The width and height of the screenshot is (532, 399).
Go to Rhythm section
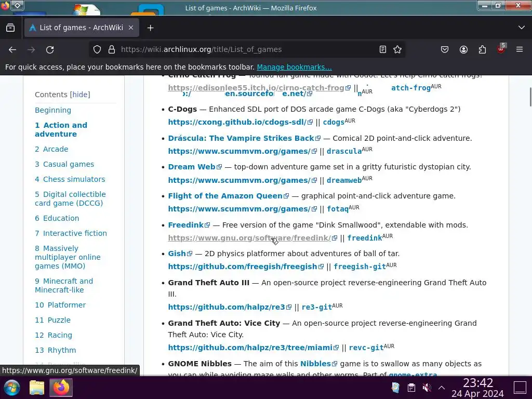[55, 350]
